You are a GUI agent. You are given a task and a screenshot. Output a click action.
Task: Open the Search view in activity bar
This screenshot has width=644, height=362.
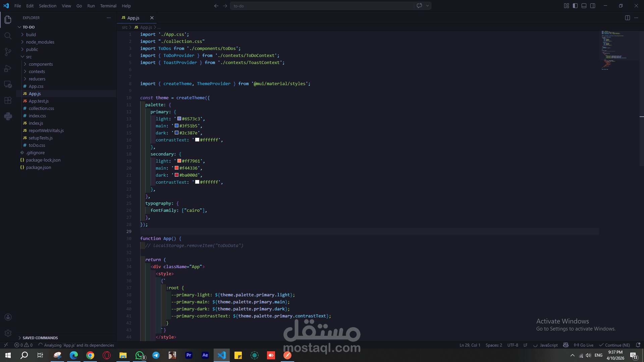pyautogui.click(x=8, y=36)
